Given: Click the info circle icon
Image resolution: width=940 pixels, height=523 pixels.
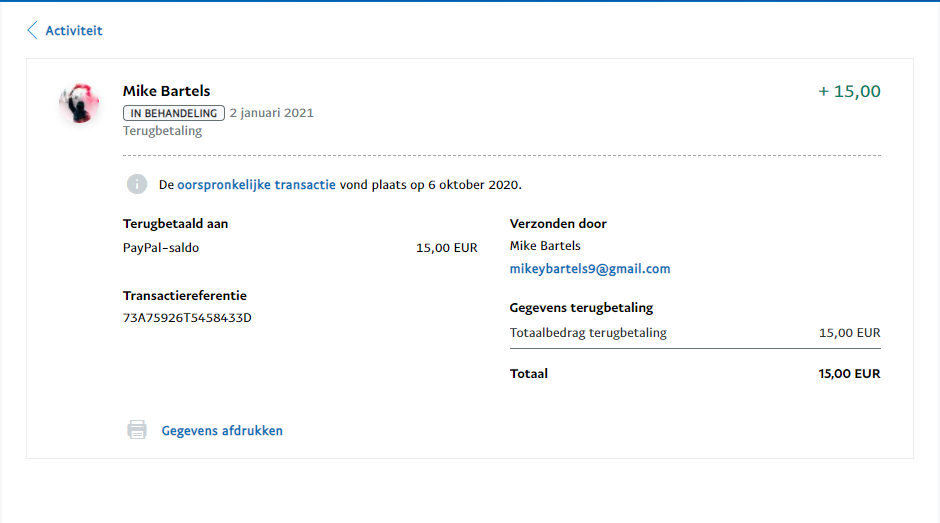Looking at the screenshot, I should (137, 184).
